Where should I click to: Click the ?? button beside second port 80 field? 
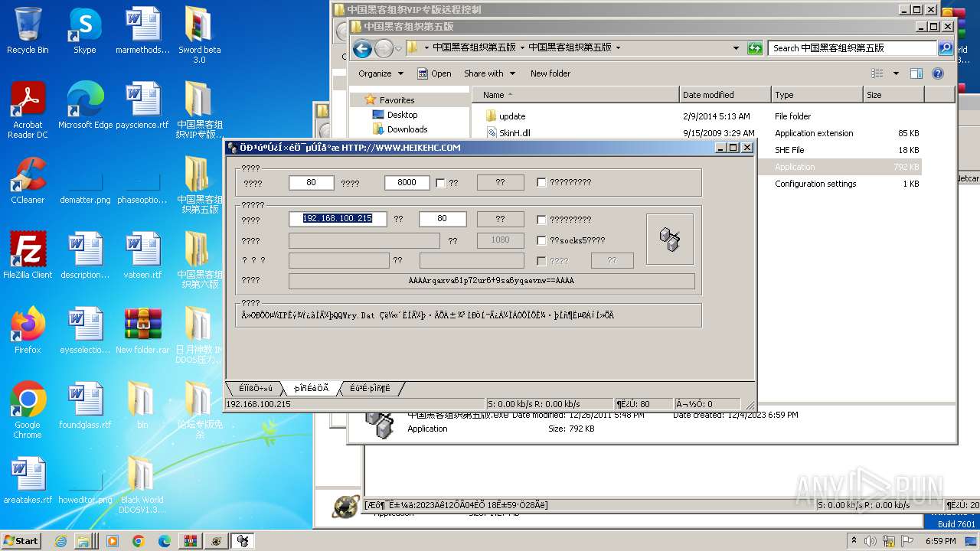[x=500, y=219]
